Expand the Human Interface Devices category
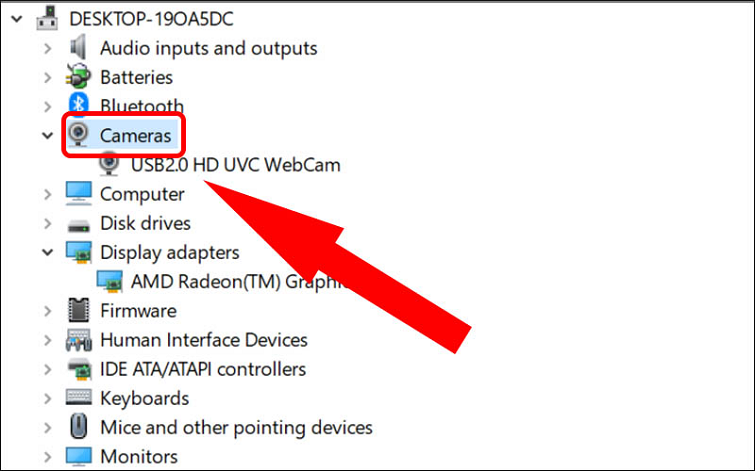The image size is (755, 471). (x=47, y=340)
